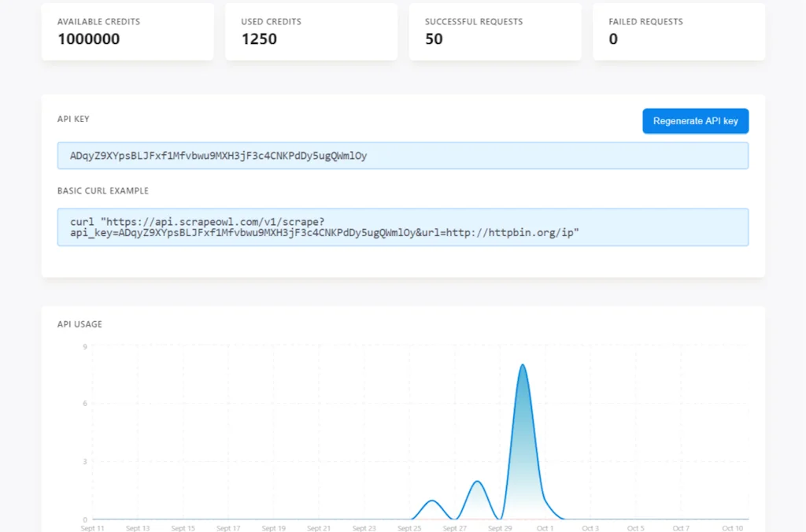
Task: Click the Oct 10 x-axis label
Action: pos(733,528)
